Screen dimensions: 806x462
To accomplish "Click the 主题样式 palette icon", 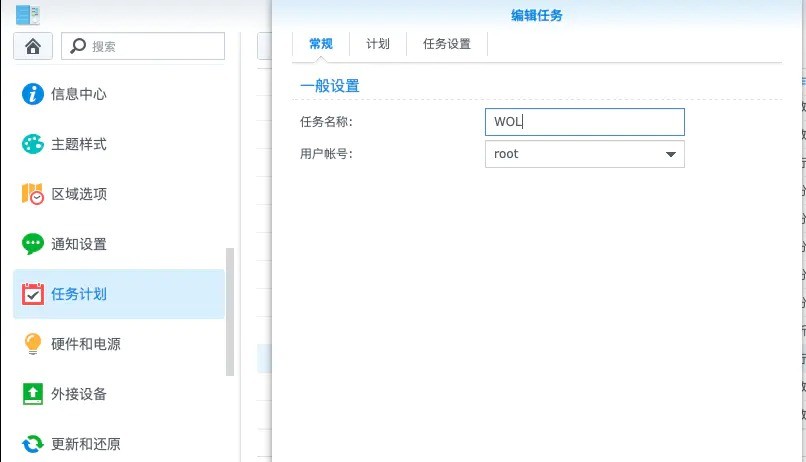I will click(x=33, y=144).
